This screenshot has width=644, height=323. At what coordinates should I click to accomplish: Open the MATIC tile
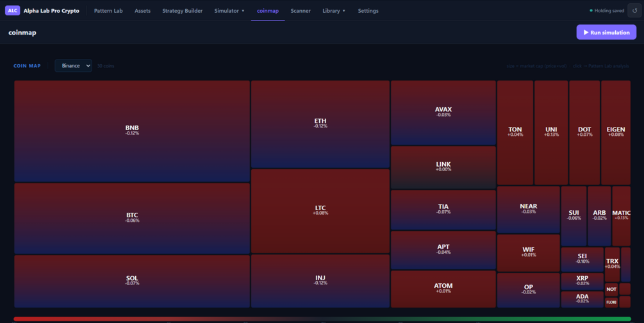point(622,216)
